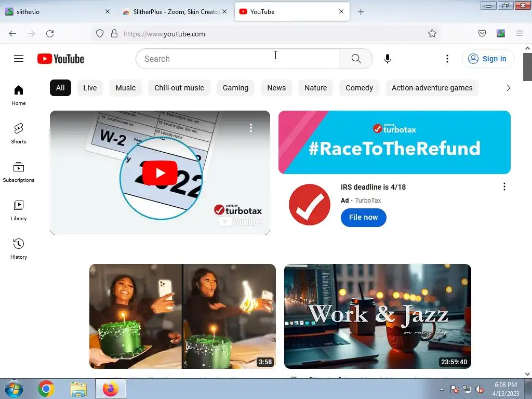Click the Save to Pocket icon
532x399 pixels.
pos(482,33)
